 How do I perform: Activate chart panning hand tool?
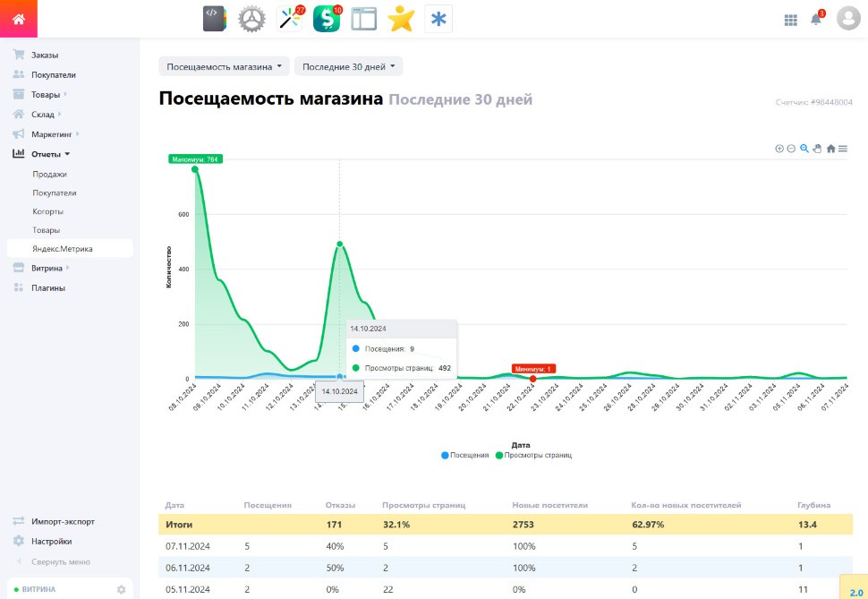pos(817,149)
